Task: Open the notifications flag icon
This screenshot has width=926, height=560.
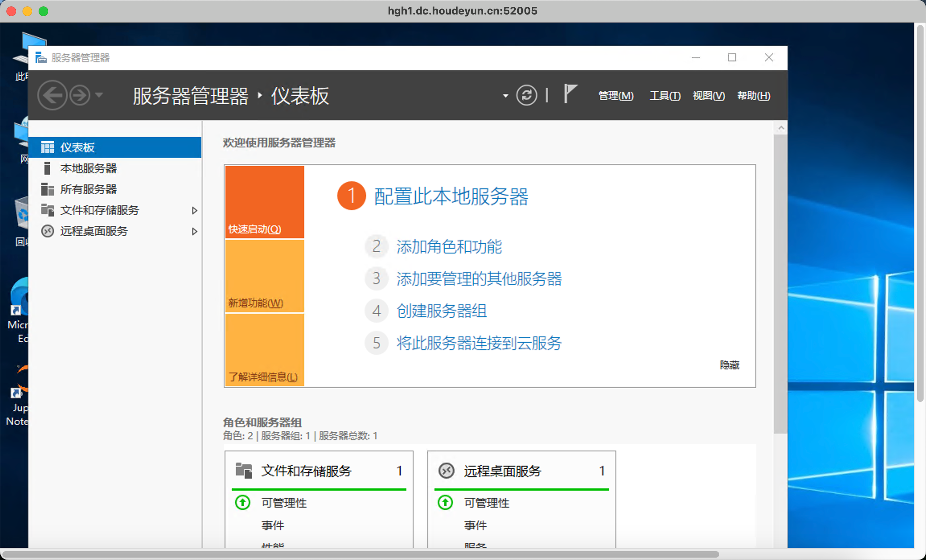Action: 570,94
